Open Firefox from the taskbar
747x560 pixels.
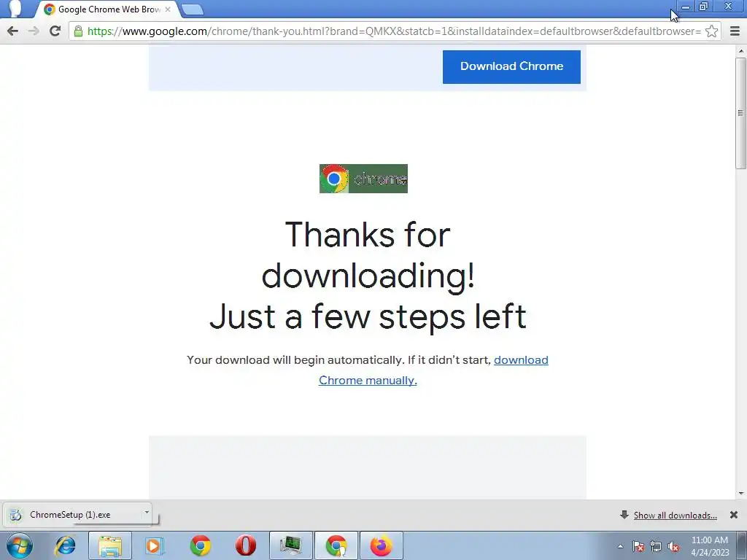[381, 545]
